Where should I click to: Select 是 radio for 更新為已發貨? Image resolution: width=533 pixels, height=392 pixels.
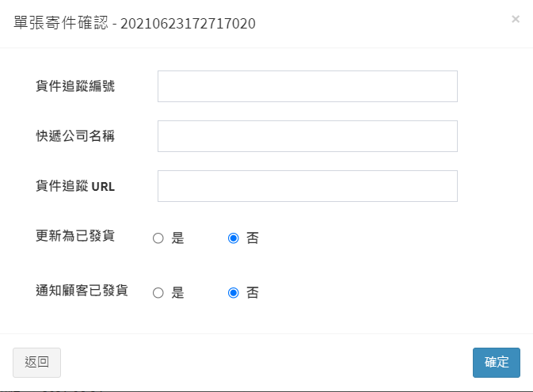pyautogui.click(x=158, y=238)
